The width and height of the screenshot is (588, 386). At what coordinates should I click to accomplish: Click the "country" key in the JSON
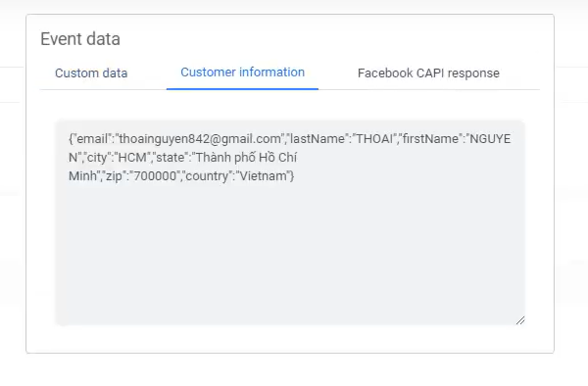(207, 176)
